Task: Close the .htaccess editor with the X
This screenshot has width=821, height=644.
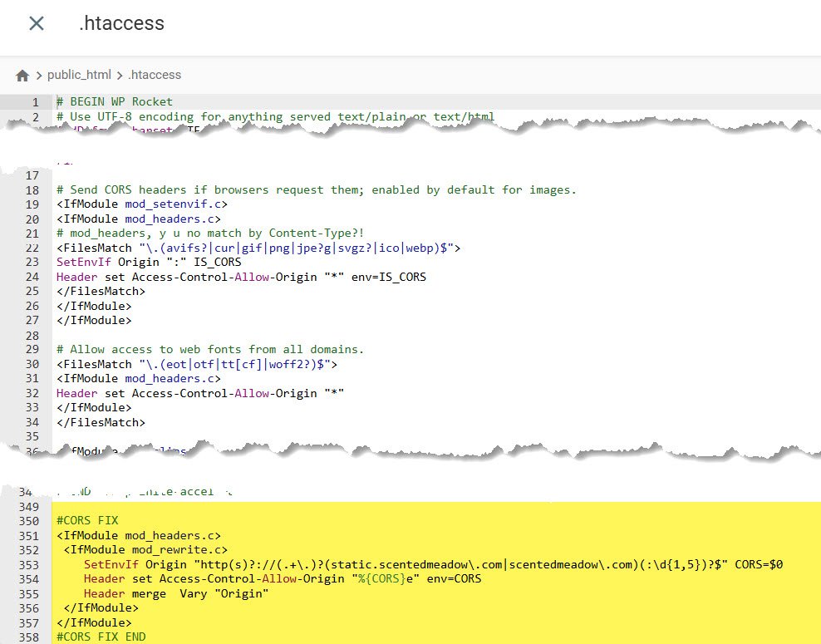Action: point(36,23)
